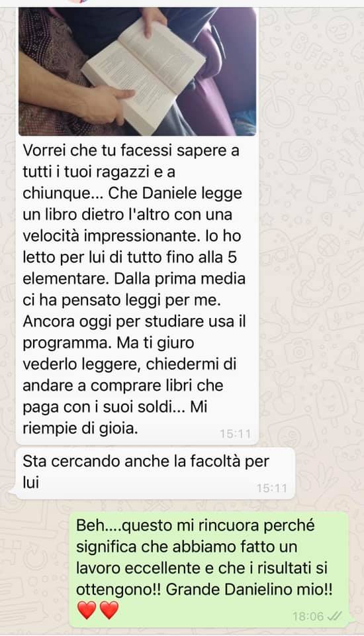
Task: Select the 15:11 timestamp of the long message
Action: (x=236, y=434)
